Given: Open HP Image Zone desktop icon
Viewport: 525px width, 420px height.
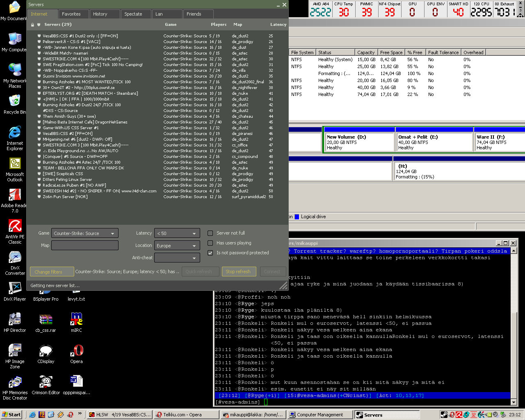Looking at the screenshot, I should click(15, 356).
